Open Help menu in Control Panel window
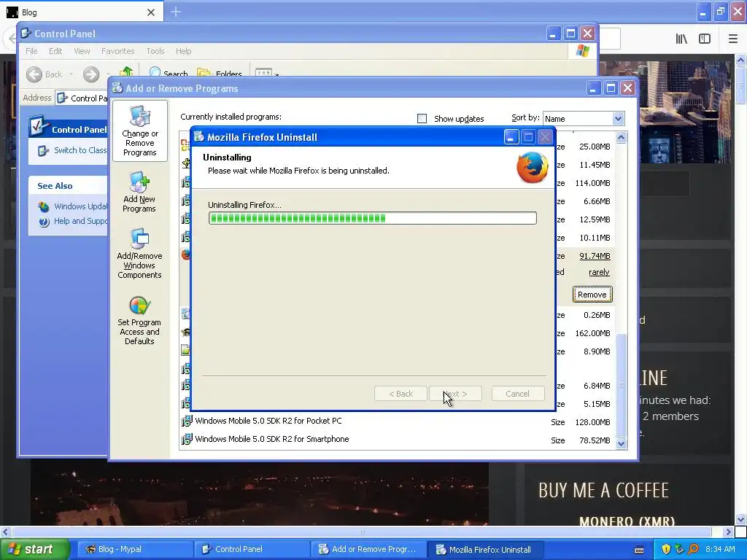 click(x=183, y=51)
